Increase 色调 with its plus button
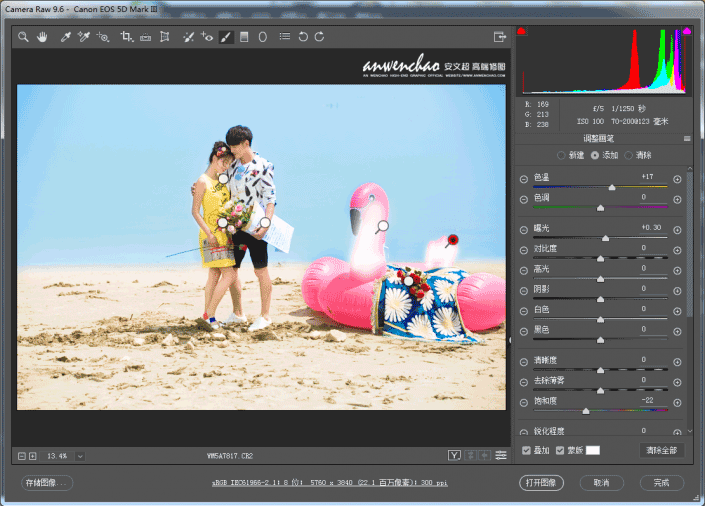Screen dimensions: 705x506 tap(677, 199)
